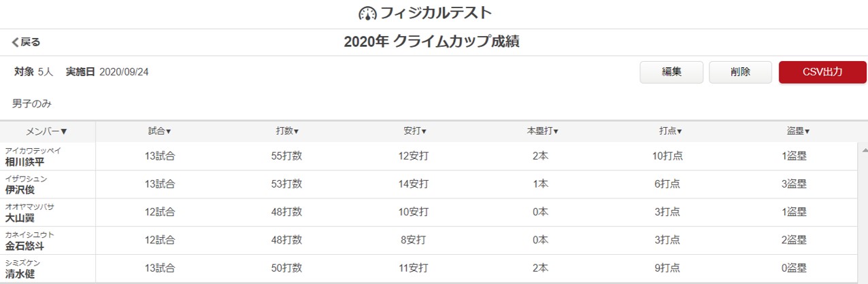The image size is (868, 284).
Task: Sort table by 打点 column
Action: (669, 131)
